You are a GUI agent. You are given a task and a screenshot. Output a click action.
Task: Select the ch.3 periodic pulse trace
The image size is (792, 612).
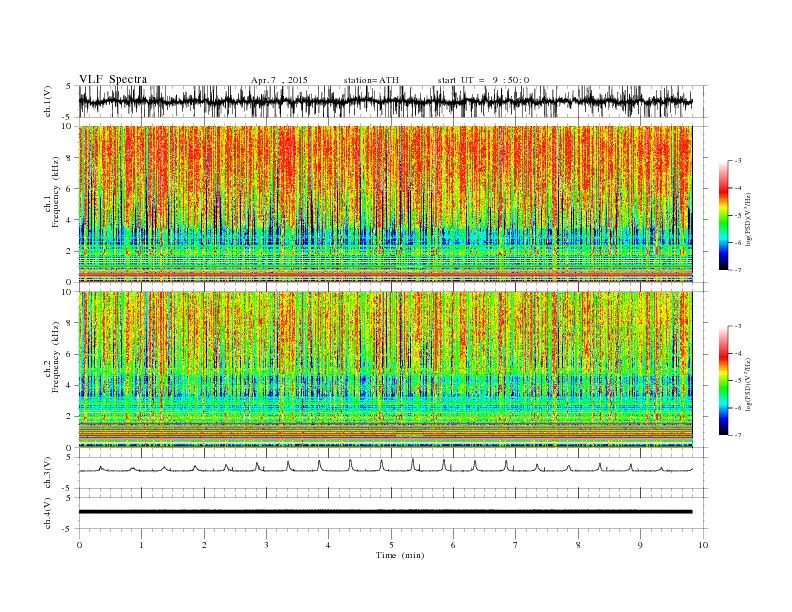(385, 467)
